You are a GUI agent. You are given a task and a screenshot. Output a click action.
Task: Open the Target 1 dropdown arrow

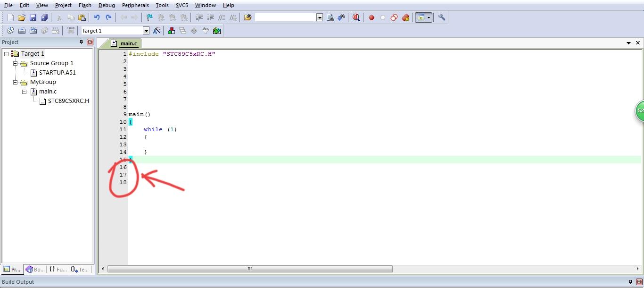pos(146,31)
